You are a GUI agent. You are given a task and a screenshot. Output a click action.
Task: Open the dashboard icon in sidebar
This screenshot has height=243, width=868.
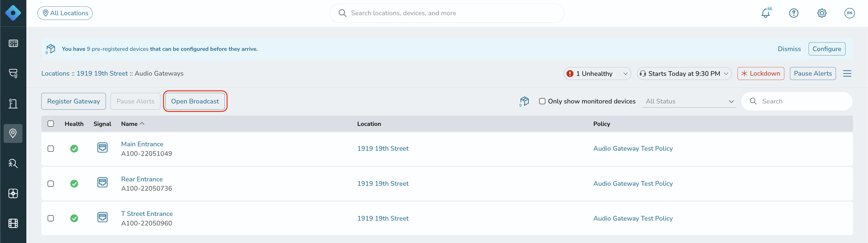point(13,43)
